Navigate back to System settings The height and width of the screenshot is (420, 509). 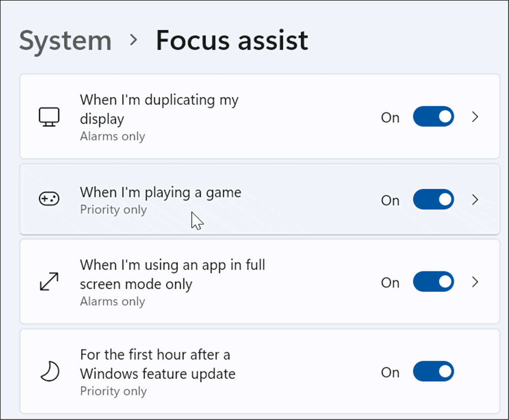[x=65, y=40]
